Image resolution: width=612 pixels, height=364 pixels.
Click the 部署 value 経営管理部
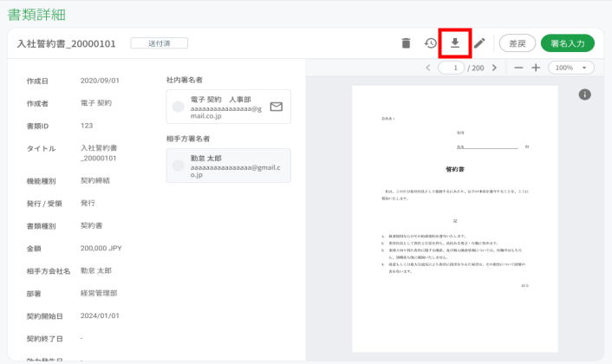[x=99, y=293]
